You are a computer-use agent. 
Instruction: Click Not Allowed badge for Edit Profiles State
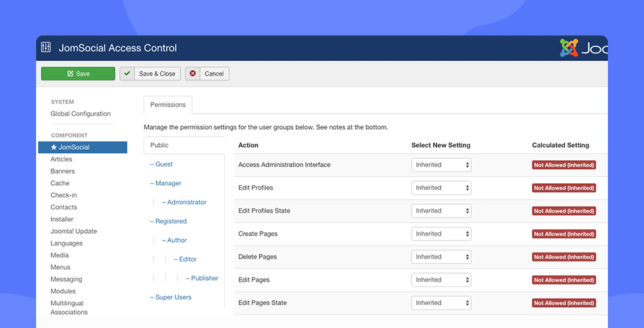coord(564,211)
